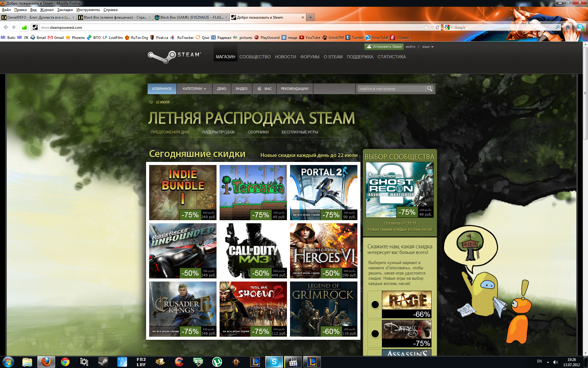Open the ПОДДЕРЖКА header link
Viewport: 588px width, 368px height.
click(360, 57)
